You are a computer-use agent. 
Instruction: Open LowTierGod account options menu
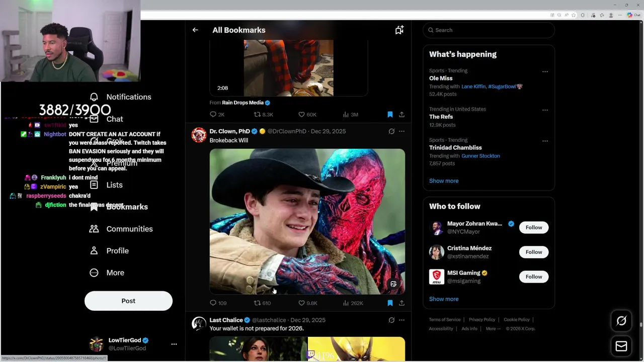tap(174, 344)
